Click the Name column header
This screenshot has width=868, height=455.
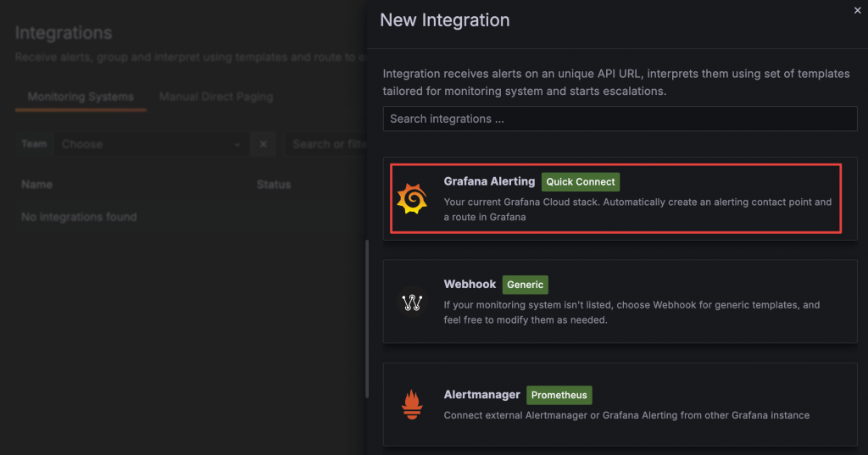[37, 185]
